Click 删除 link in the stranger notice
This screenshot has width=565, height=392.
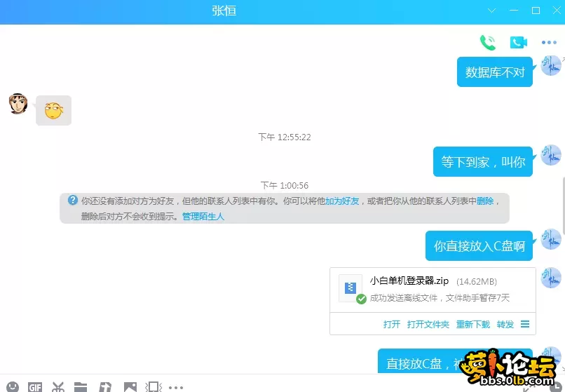click(485, 201)
